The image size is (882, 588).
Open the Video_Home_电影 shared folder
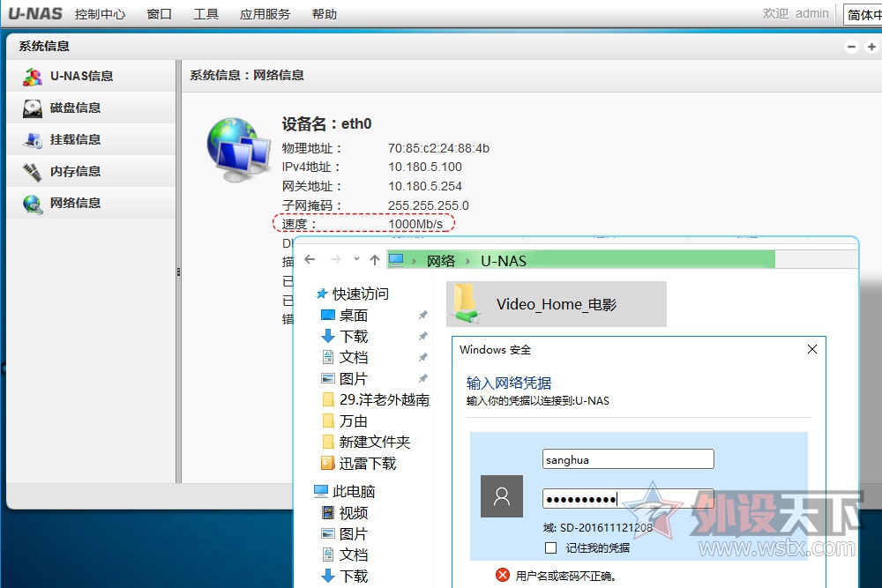click(557, 304)
